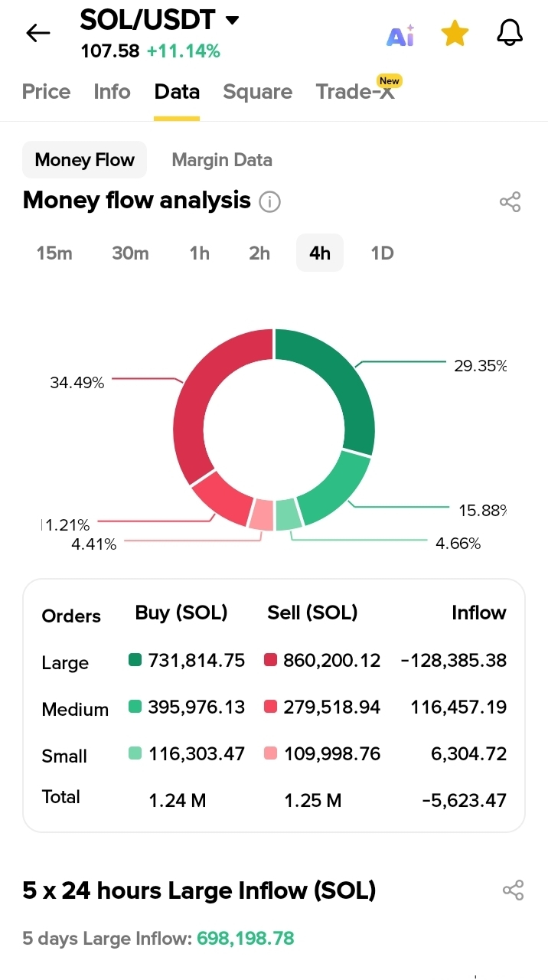
Task: Click the Buy (SOL) column header
Action: pyautogui.click(x=181, y=612)
